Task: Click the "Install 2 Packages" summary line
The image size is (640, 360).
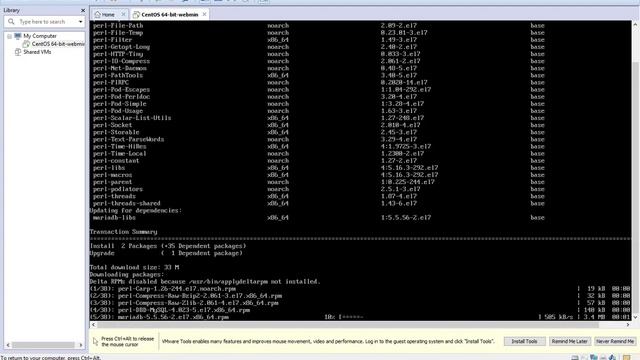Action: pyautogui.click(x=168, y=246)
